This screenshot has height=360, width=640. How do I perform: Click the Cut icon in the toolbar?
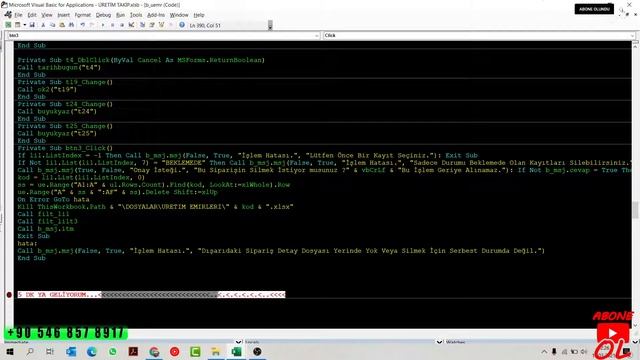43,25
